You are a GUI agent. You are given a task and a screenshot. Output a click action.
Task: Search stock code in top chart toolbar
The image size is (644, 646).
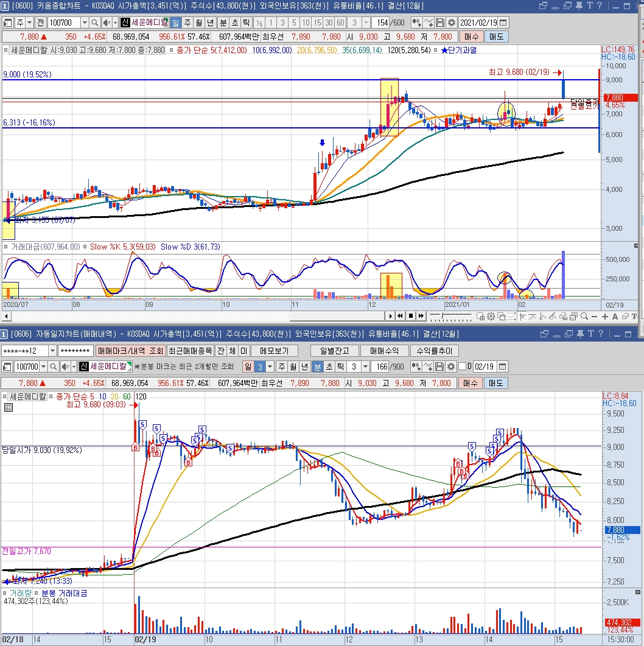95,23
